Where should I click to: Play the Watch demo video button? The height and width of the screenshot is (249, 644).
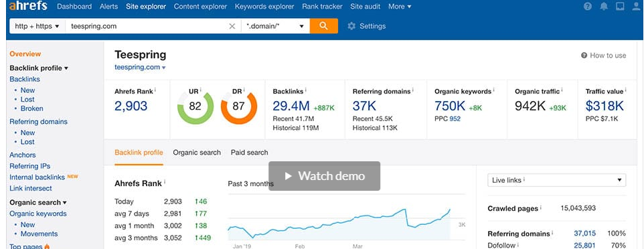click(325, 176)
